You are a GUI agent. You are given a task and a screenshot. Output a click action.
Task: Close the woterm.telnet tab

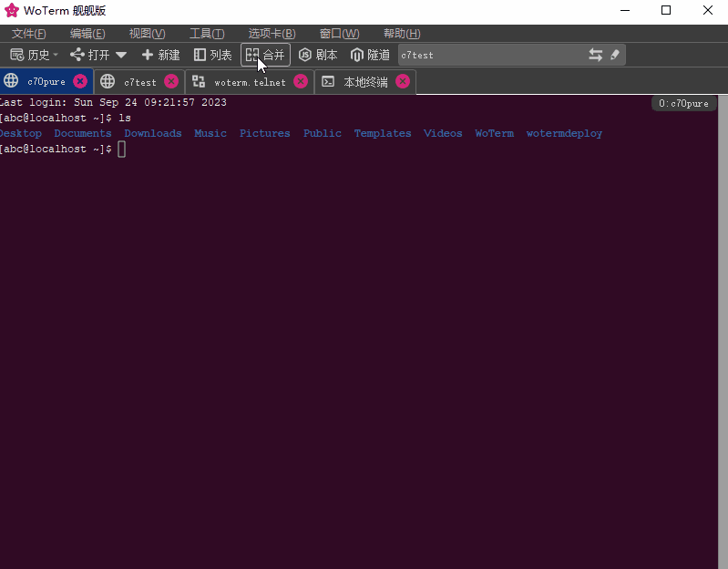(x=301, y=82)
